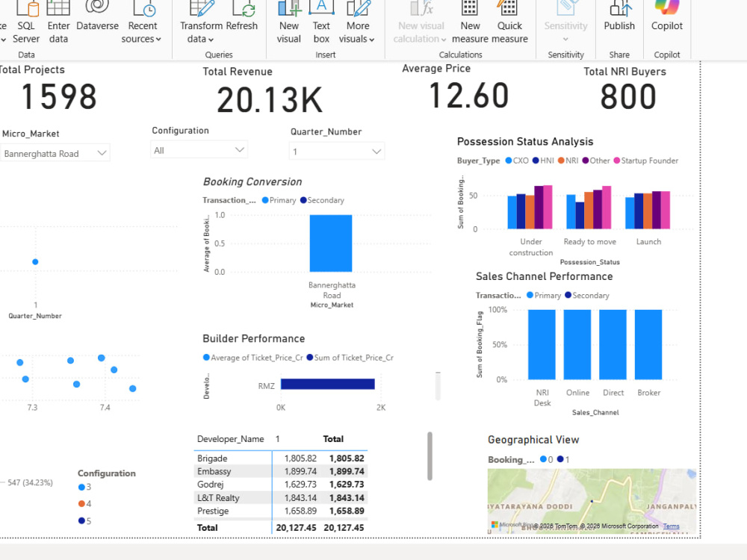
Task: Click Booking flag 0 legend on map
Action: pyautogui.click(x=547, y=459)
